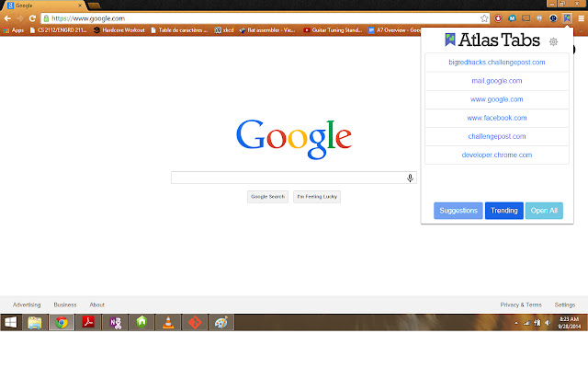
Task: Click the Action Center flag tray icon
Action: point(537,323)
